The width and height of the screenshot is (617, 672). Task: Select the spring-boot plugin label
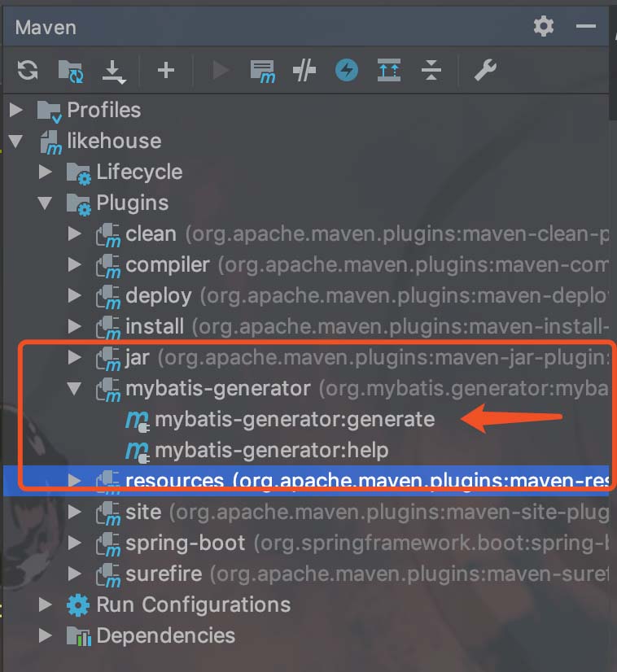pyautogui.click(x=186, y=543)
